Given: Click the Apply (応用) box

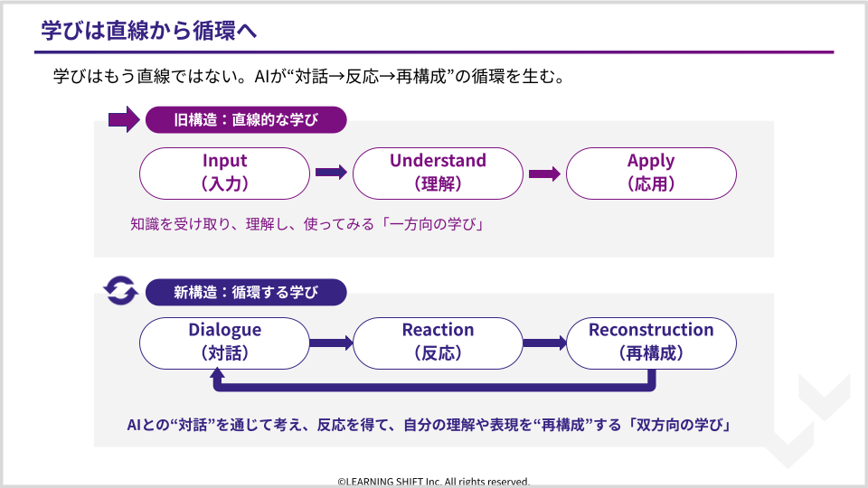Looking at the screenshot, I should pyautogui.click(x=651, y=173).
